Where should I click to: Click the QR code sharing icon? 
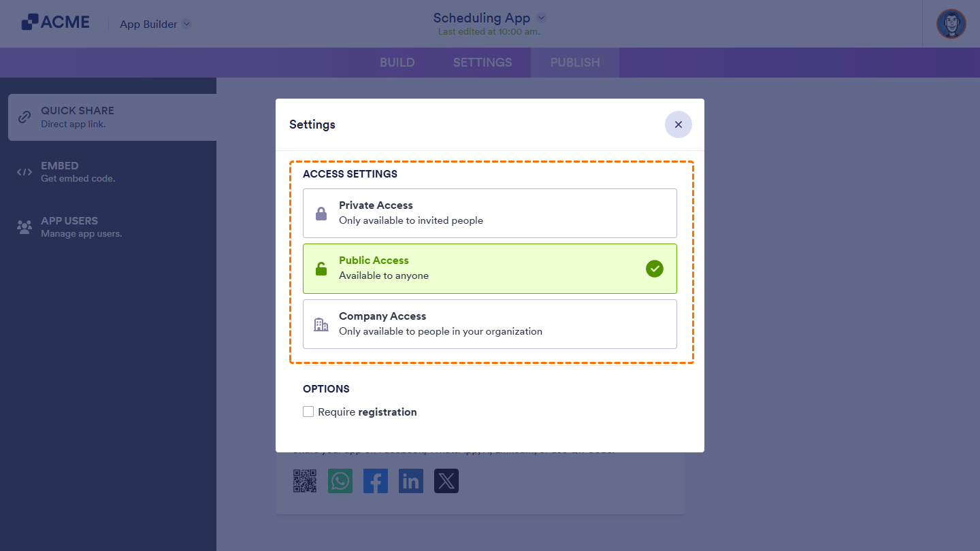coord(305,481)
